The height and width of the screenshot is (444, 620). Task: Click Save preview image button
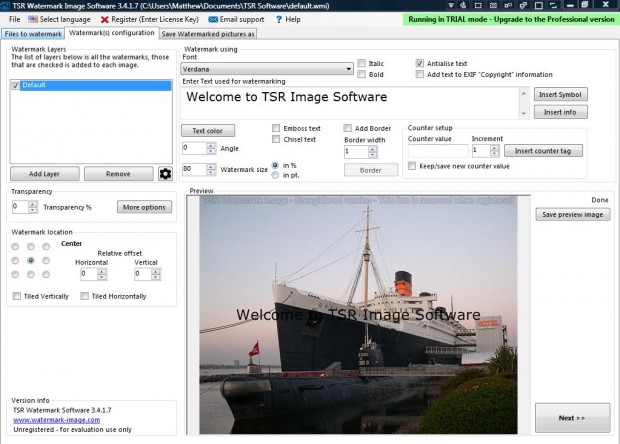[x=573, y=215]
